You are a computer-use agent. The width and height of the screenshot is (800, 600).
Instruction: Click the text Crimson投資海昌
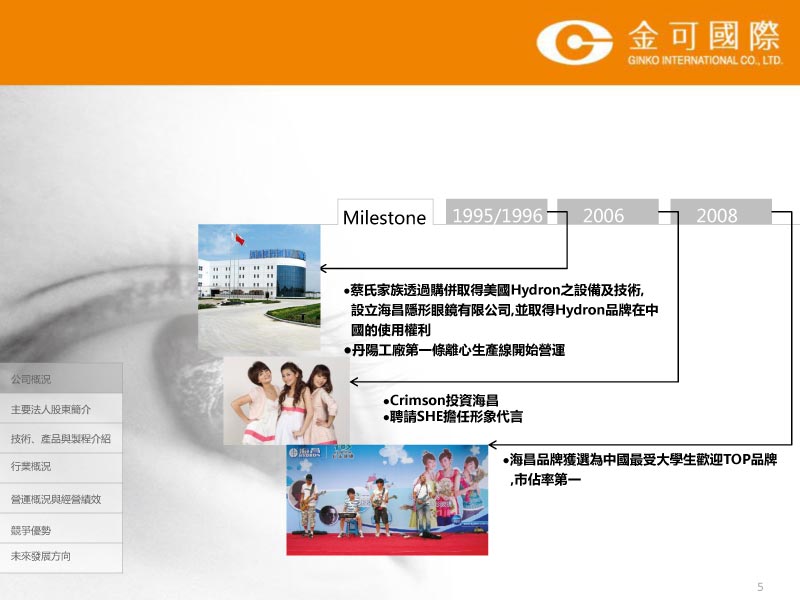[441, 401]
